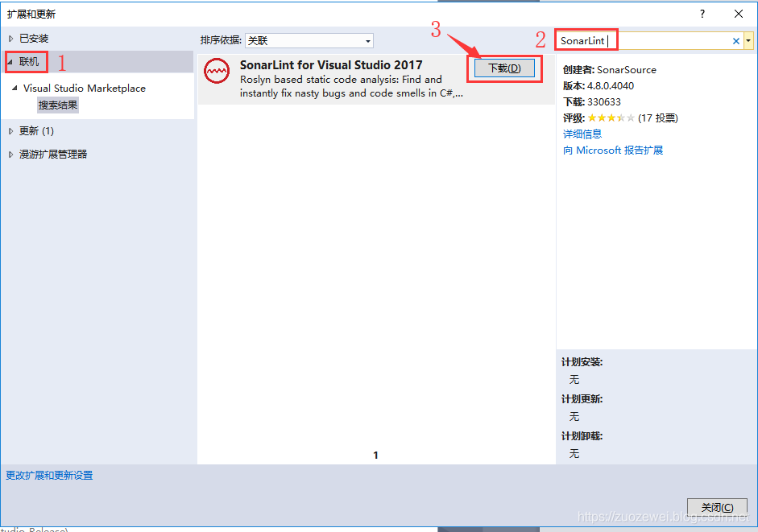
Task: Open search box history dropdown arrow
Action: [748, 41]
